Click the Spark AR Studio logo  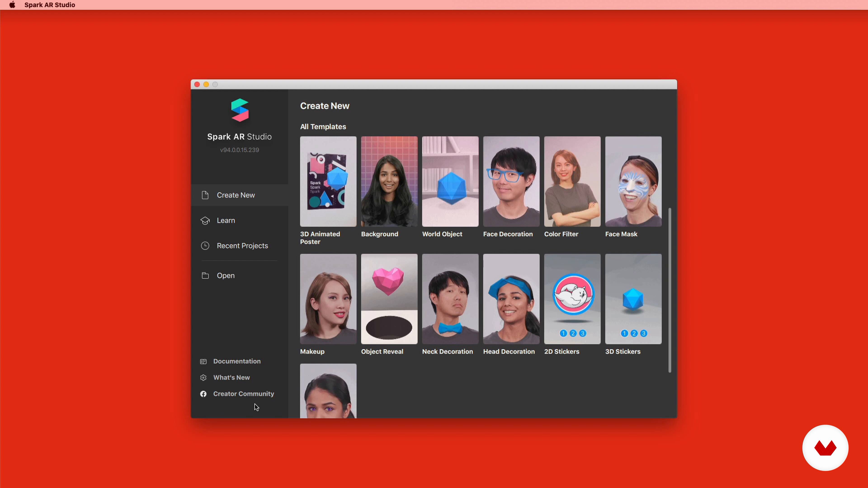[x=240, y=110]
